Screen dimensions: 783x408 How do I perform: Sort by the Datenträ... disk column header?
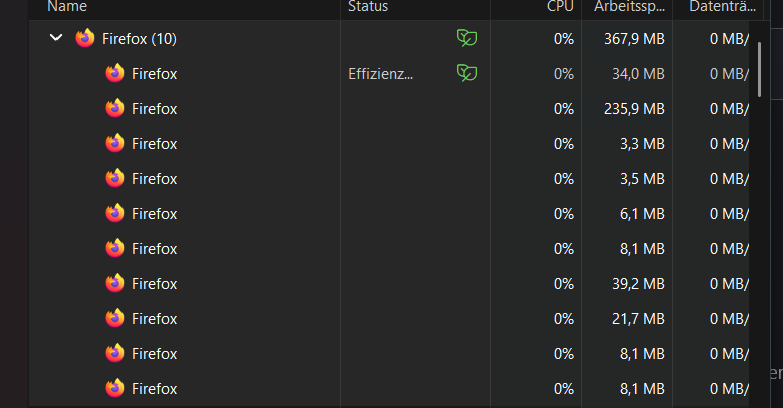[x=718, y=7]
